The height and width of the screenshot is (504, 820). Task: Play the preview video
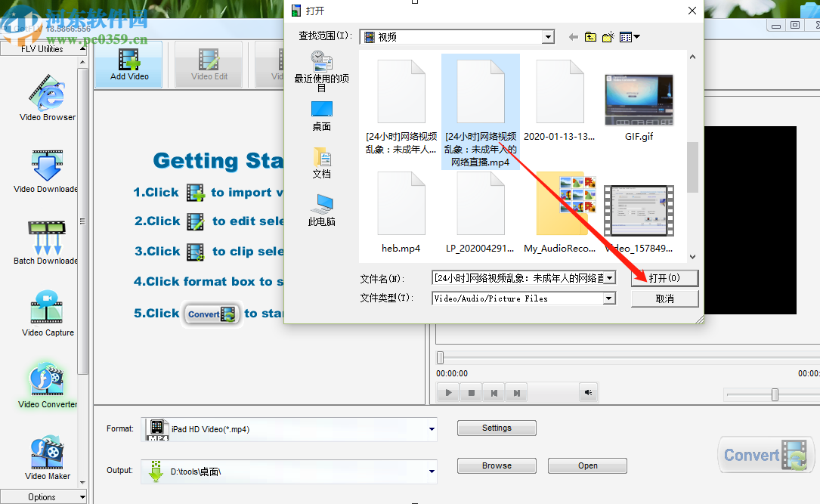click(448, 393)
